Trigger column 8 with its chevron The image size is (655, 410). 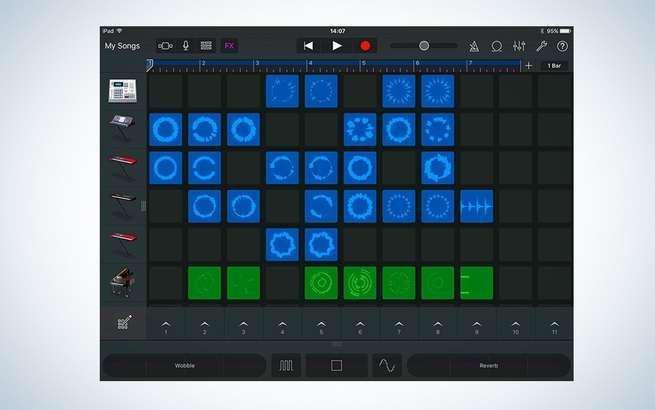pos(438,326)
